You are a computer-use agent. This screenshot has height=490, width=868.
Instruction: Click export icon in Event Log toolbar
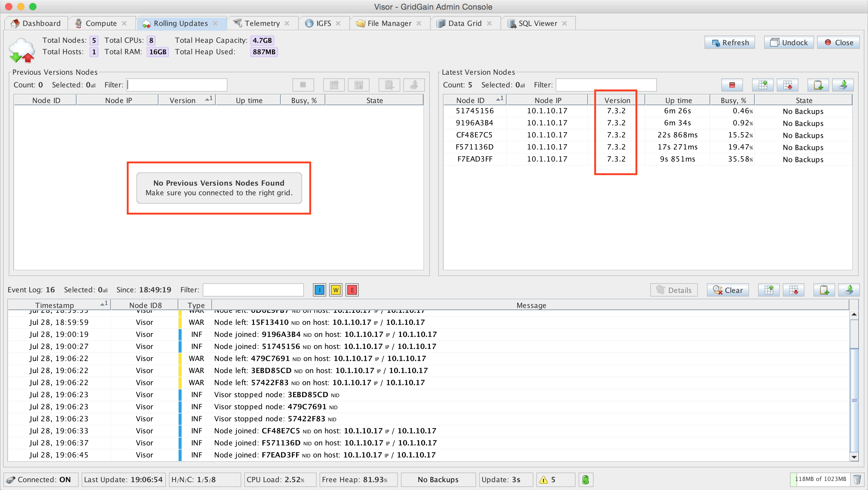848,290
